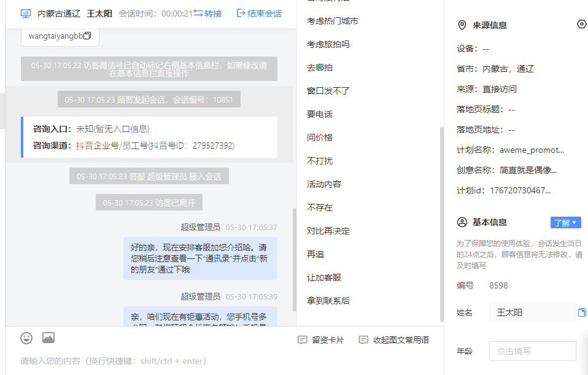End the session with 结束会话

(259, 14)
